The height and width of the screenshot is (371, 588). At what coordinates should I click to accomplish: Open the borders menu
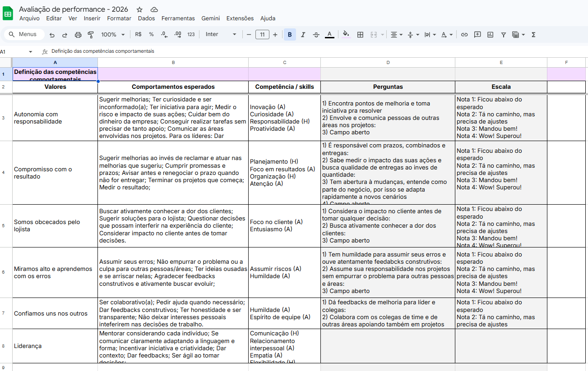pyautogui.click(x=360, y=35)
